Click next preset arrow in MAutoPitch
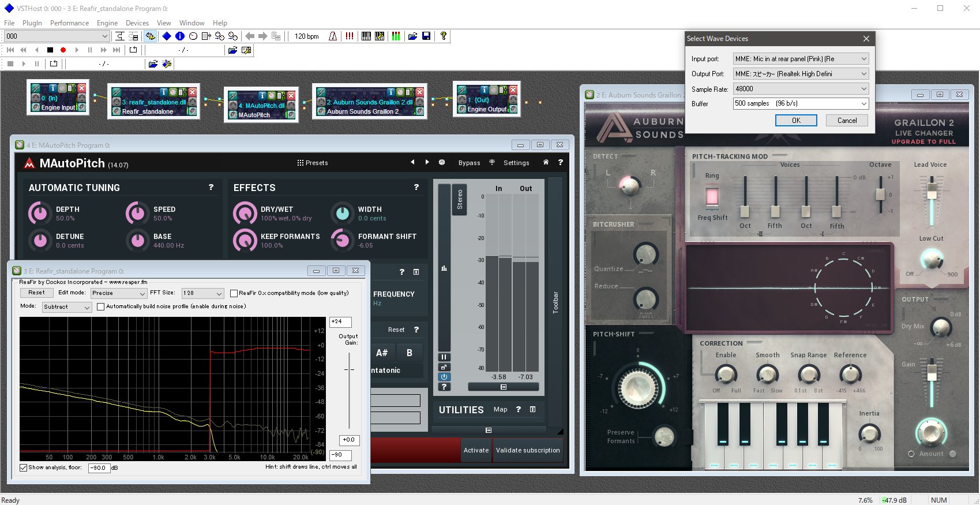This screenshot has height=505, width=980. click(x=427, y=162)
